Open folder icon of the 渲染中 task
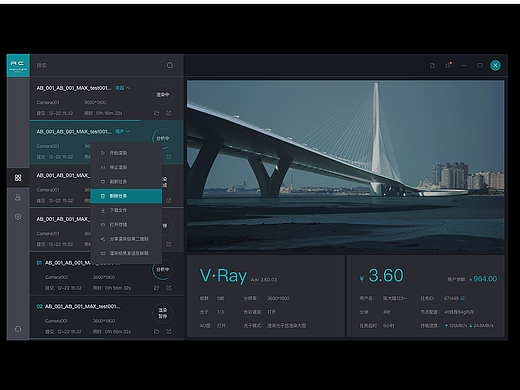The height and width of the screenshot is (390, 520). tap(156, 113)
